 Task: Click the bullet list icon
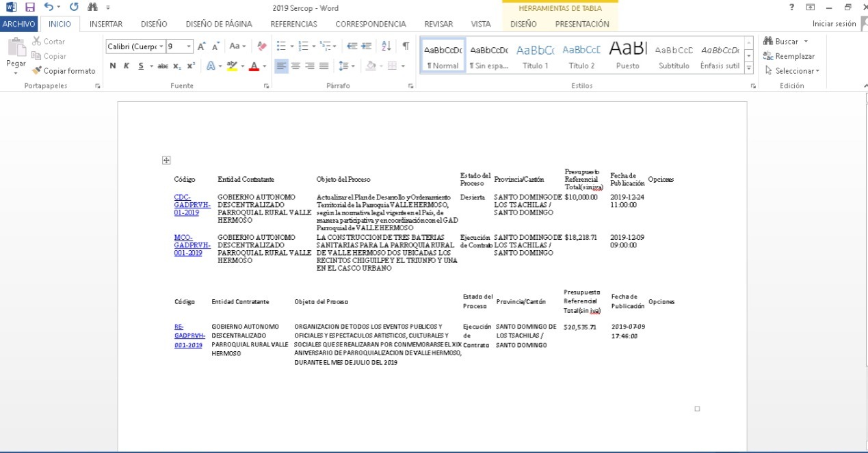[x=280, y=46]
